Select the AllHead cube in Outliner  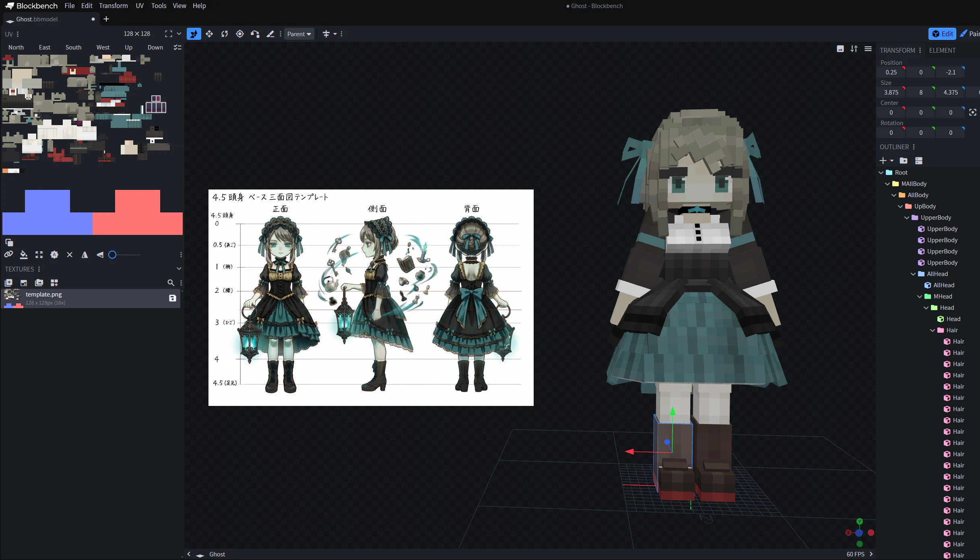[x=943, y=285]
